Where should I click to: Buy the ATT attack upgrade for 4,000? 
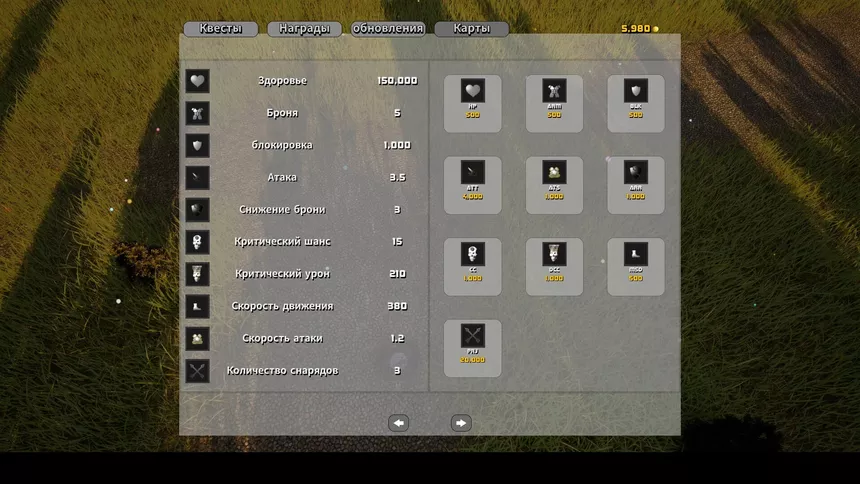(x=472, y=185)
